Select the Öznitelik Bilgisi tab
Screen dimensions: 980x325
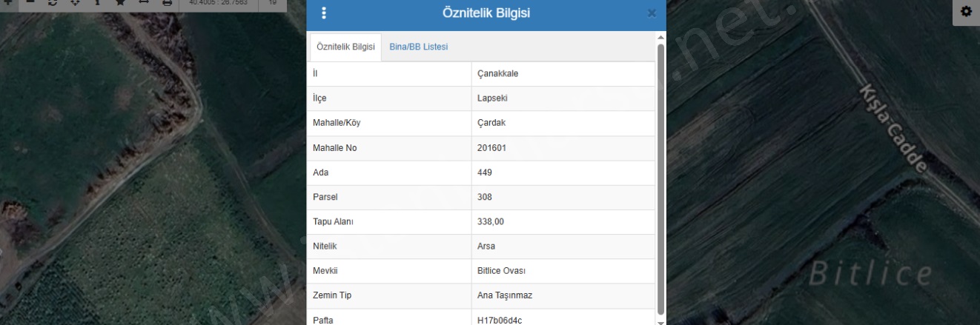[345, 47]
